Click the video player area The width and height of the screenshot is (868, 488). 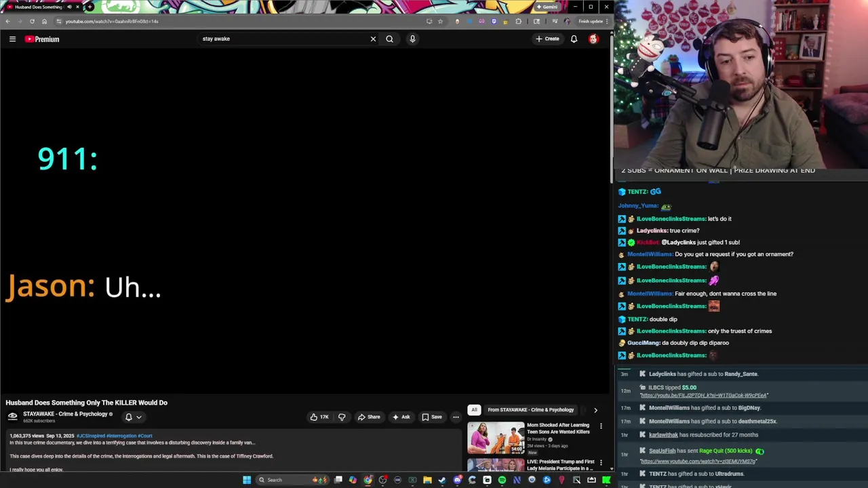click(305, 222)
